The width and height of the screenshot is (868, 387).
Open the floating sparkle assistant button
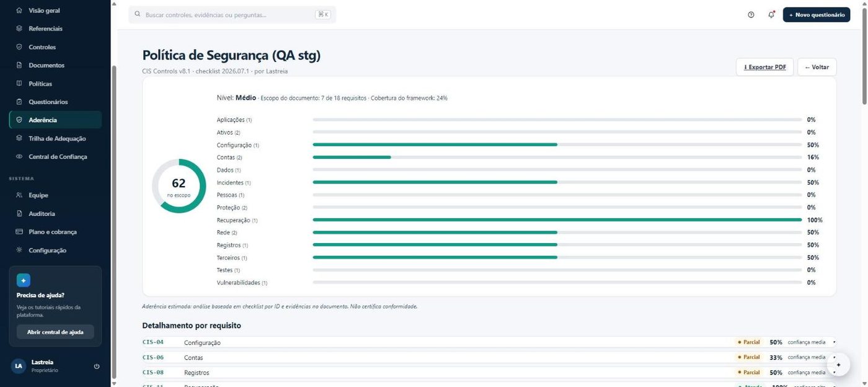pos(838,365)
